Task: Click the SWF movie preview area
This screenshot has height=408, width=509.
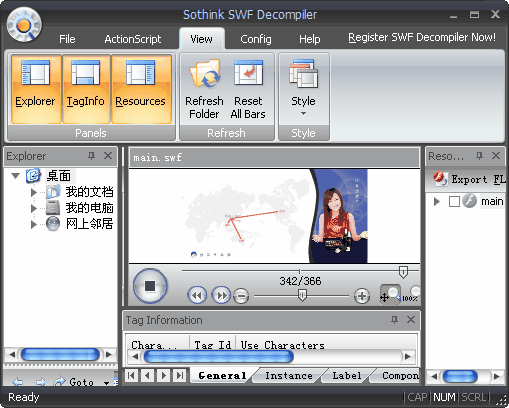Action: [274, 216]
